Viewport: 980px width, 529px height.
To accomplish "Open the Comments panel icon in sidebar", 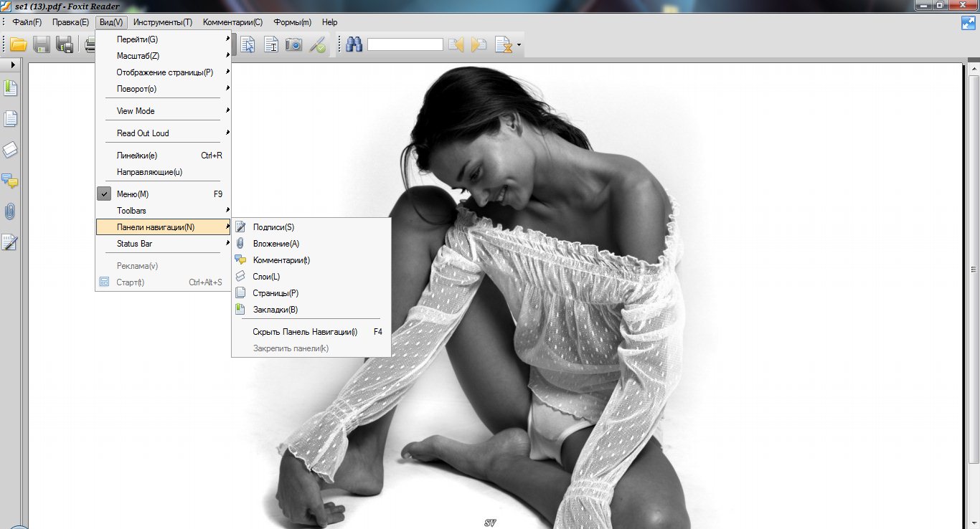I will [10, 181].
